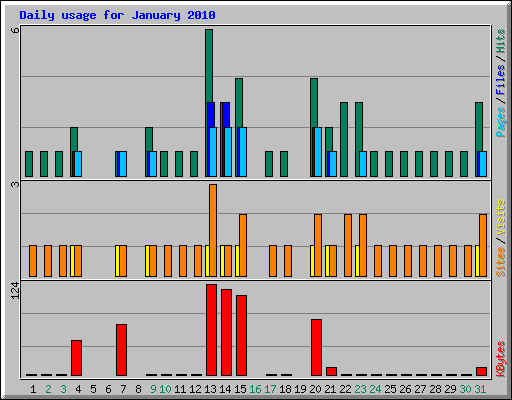
Task: Select the 'Visits' legend label
Action: (500, 217)
